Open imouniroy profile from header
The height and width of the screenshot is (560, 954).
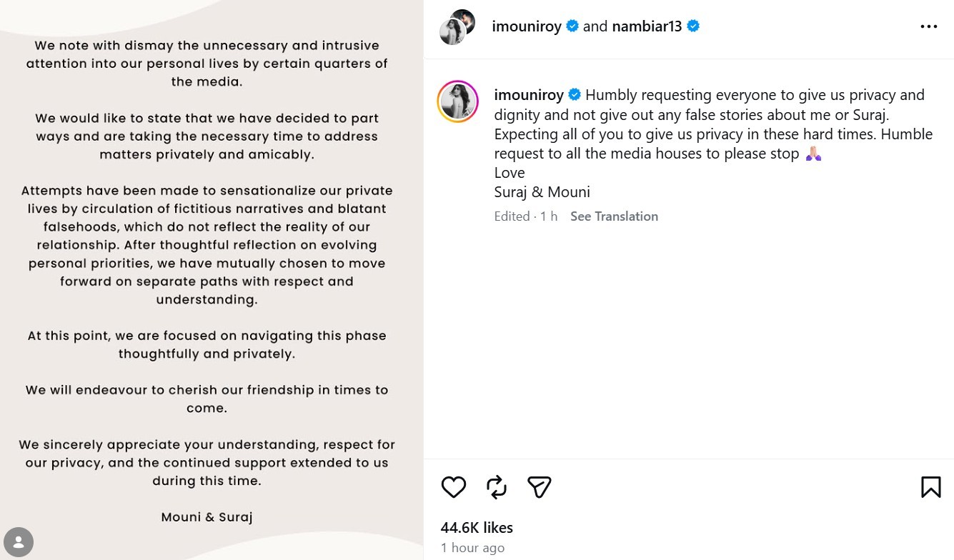(x=527, y=26)
